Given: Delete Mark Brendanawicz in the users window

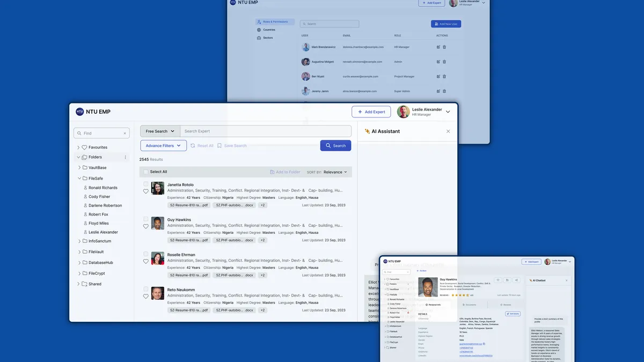Looking at the screenshot, I should coord(444,47).
